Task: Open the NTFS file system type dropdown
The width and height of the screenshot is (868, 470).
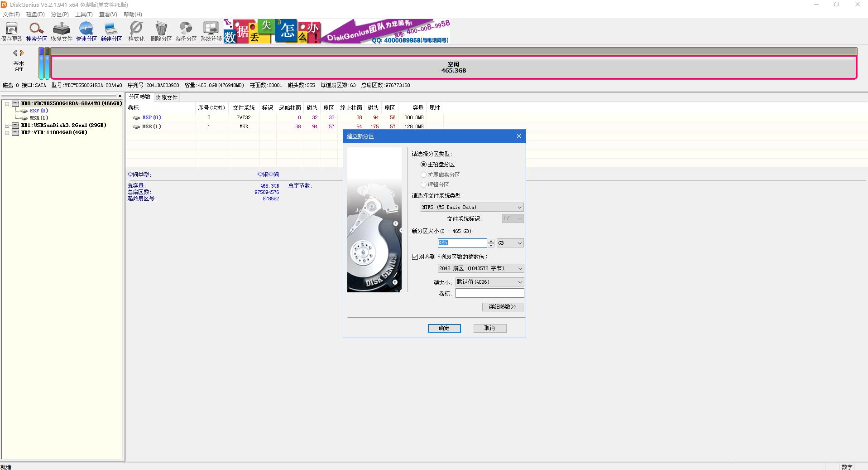Action: pyautogui.click(x=472, y=207)
